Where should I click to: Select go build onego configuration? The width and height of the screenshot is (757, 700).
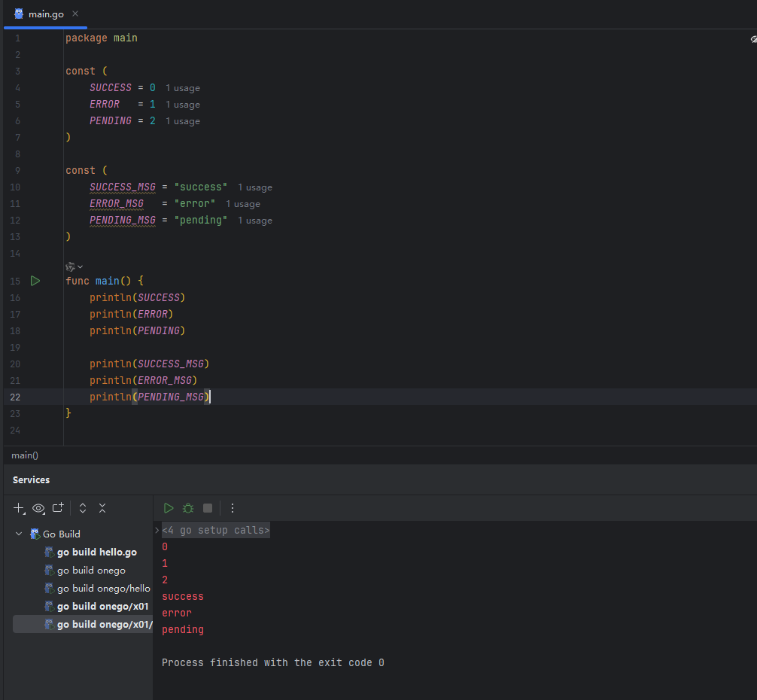(91, 570)
